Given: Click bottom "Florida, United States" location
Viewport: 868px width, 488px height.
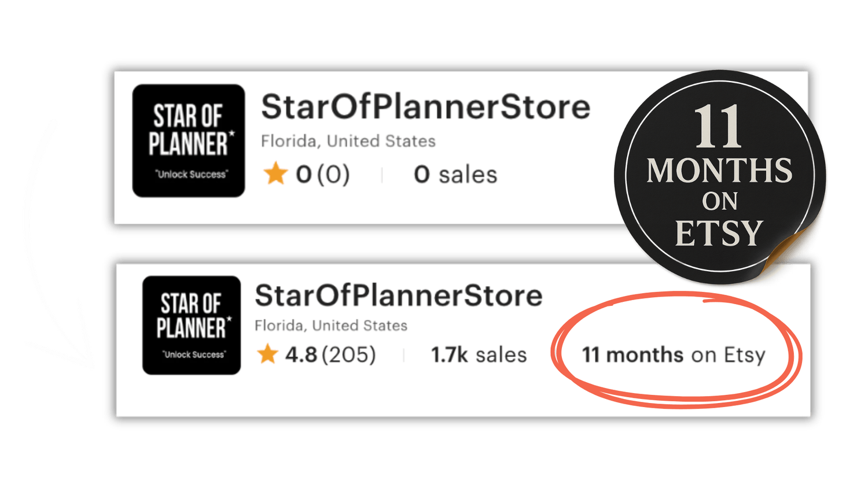Looking at the screenshot, I should (x=330, y=326).
